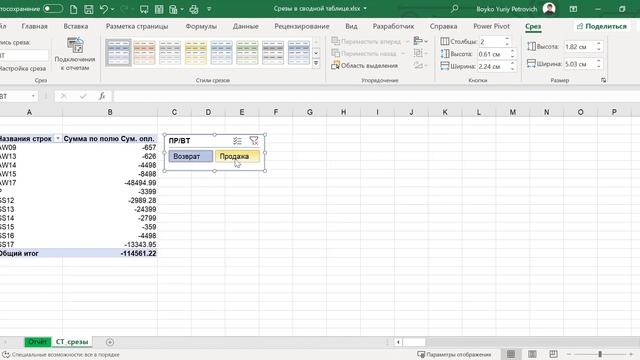Screen dimensions: 640x360
Task: Click the Save icon in quick access toolbar
Action: point(89,9)
